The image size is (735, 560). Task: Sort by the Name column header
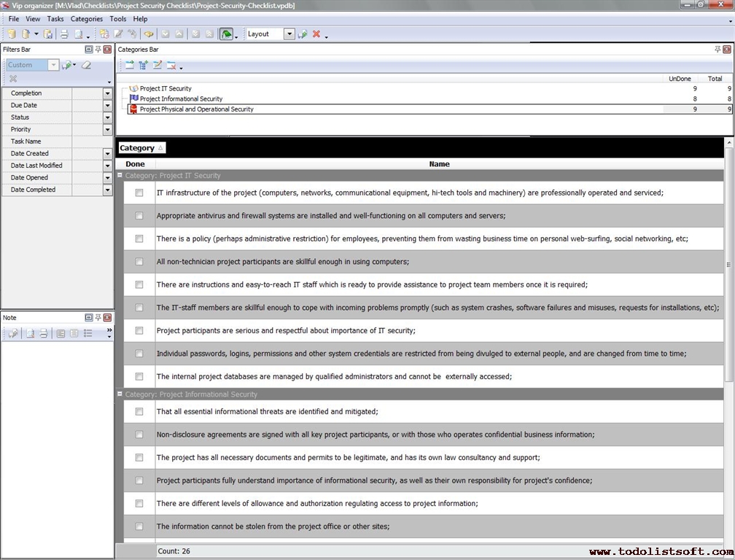439,164
